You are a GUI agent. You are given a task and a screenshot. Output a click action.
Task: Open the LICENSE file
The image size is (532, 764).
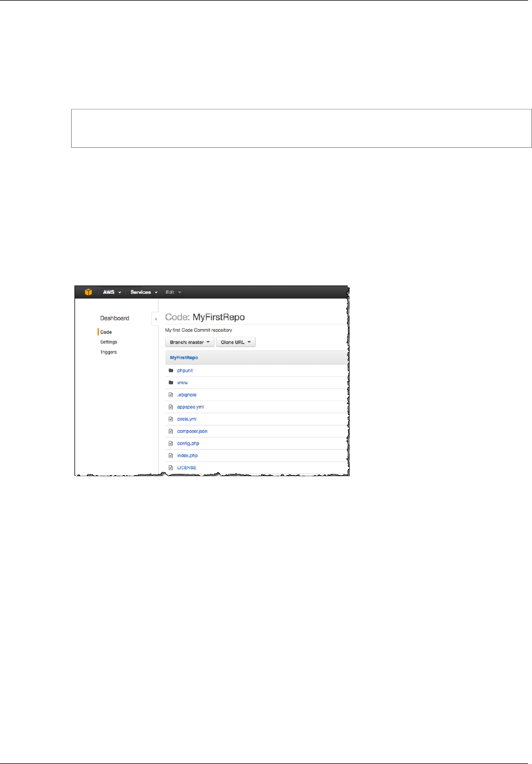(x=187, y=468)
